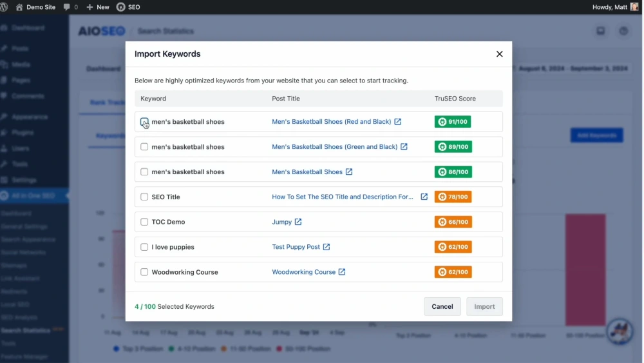
Task: Open WordPress logo menu in admin bar
Action: pos(4,7)
